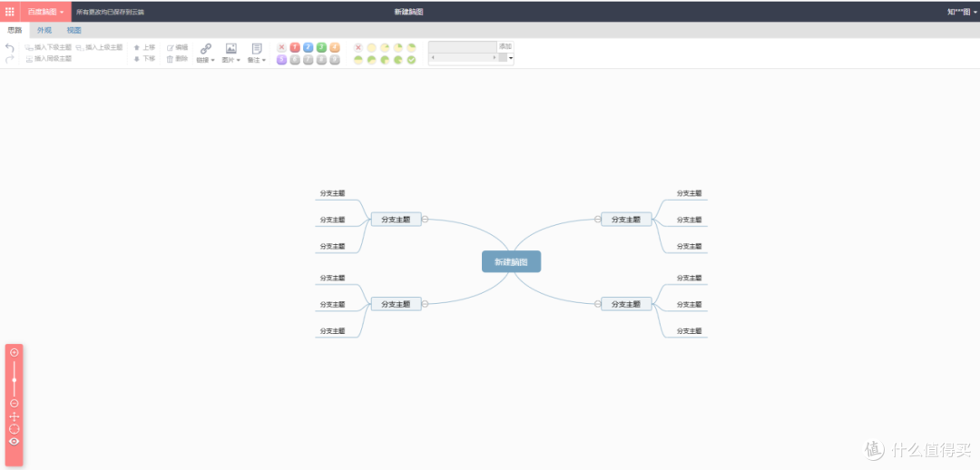Center view on the root node with the target icon
980x470 pixels.
point(15,429)
